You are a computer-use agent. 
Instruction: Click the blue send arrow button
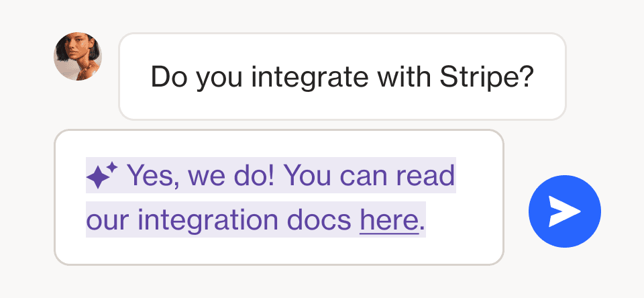tap(565, 211)
